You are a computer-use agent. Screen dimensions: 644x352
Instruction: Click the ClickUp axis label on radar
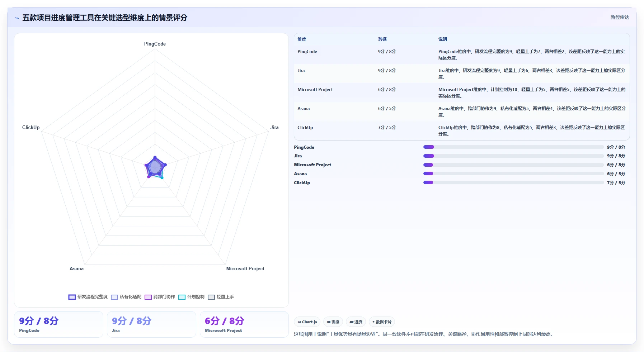point(31,127)
